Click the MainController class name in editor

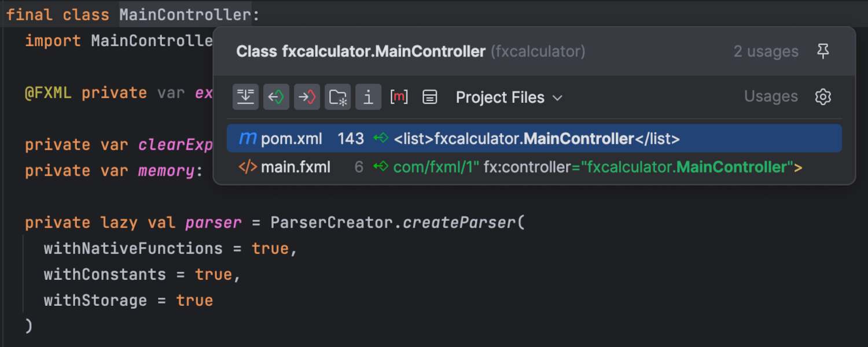click(186, 14)
